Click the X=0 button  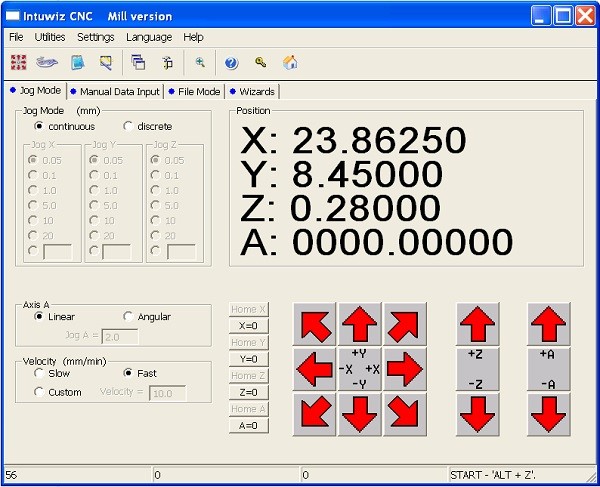pos(248,325)
